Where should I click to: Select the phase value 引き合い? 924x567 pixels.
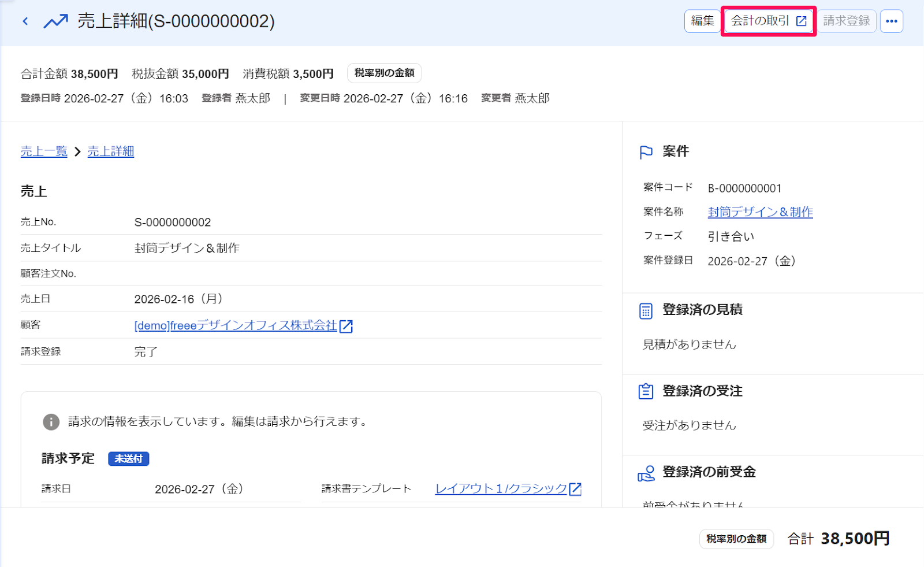click(x=731, y=236)
